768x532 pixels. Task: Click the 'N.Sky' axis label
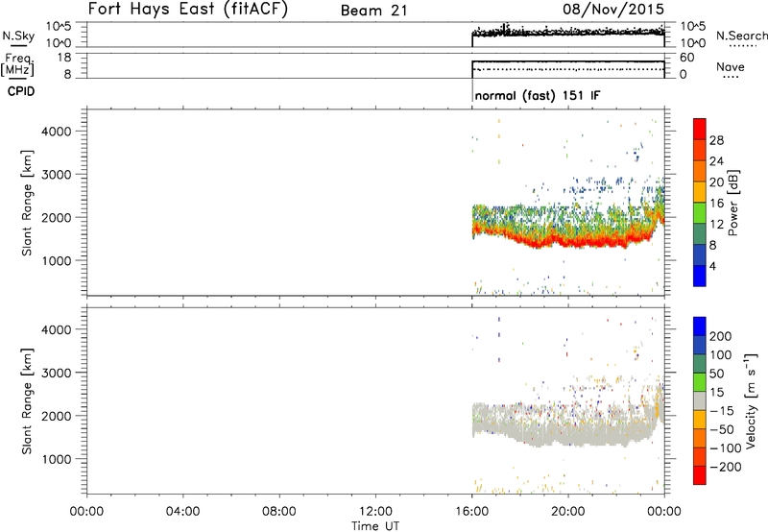coord(18,36)
